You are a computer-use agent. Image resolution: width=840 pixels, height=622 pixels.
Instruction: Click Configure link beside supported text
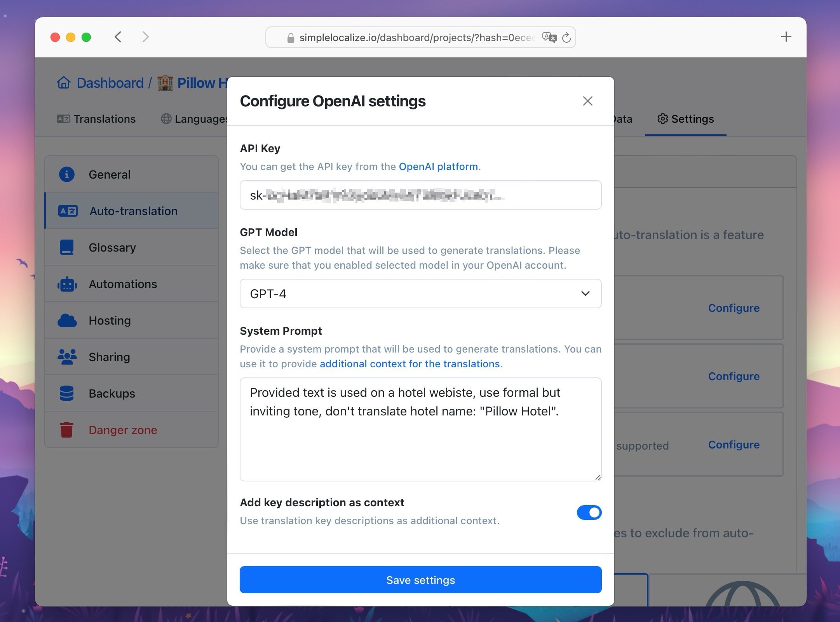[x=734, y=445]
